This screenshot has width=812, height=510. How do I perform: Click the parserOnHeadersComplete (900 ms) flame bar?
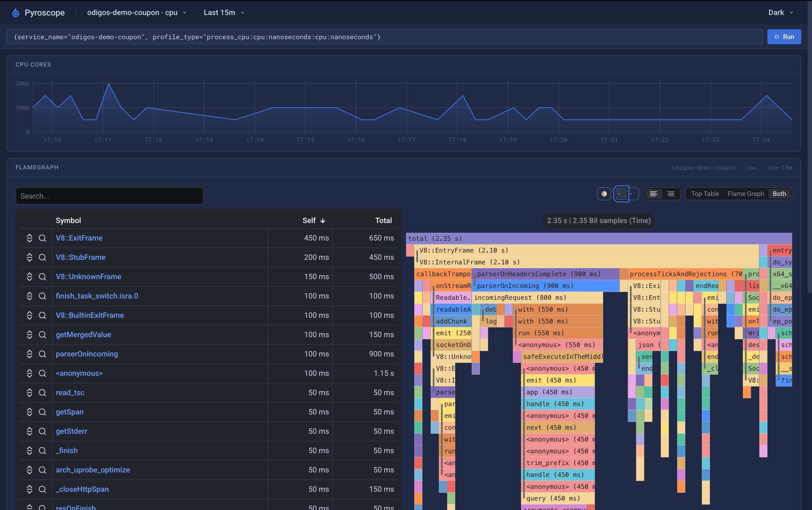[545, 274]
